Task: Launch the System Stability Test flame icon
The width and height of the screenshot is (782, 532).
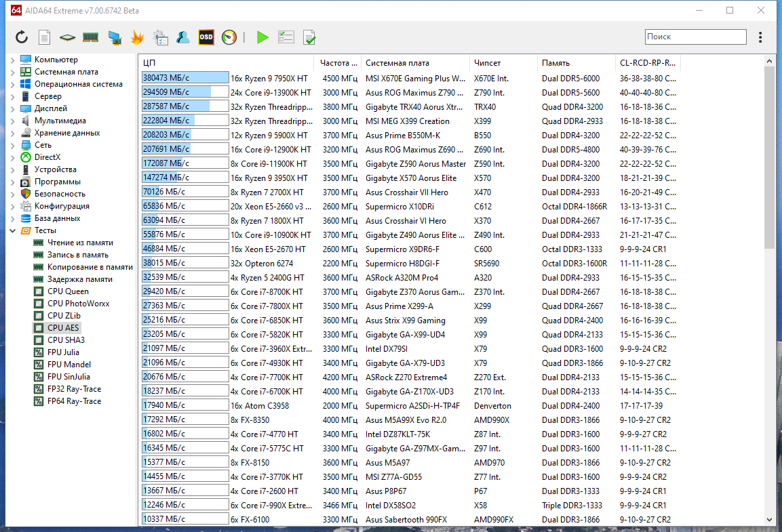Action: click(137, 37)
